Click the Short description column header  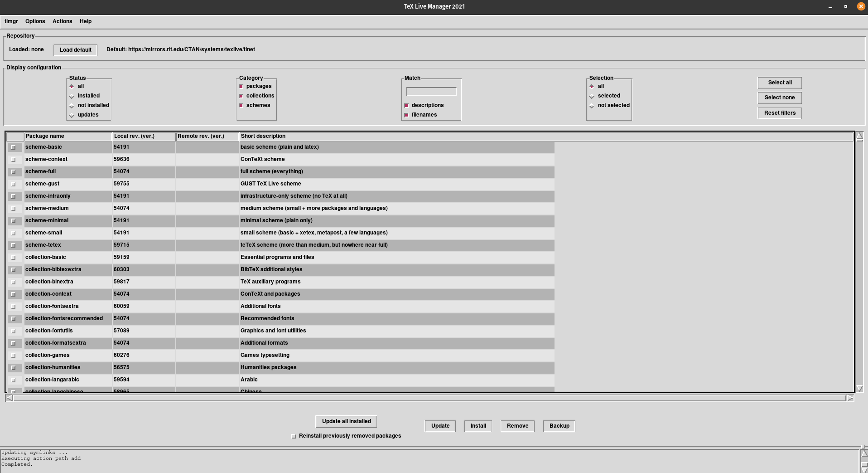(x=546, y=136)
